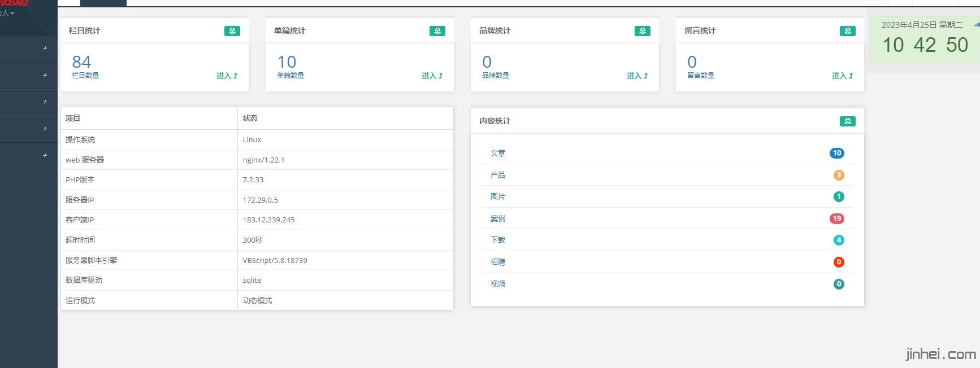Click the client IP 183.12.239.245
Viewport: 980px width, 368px height.
[269, 220]
